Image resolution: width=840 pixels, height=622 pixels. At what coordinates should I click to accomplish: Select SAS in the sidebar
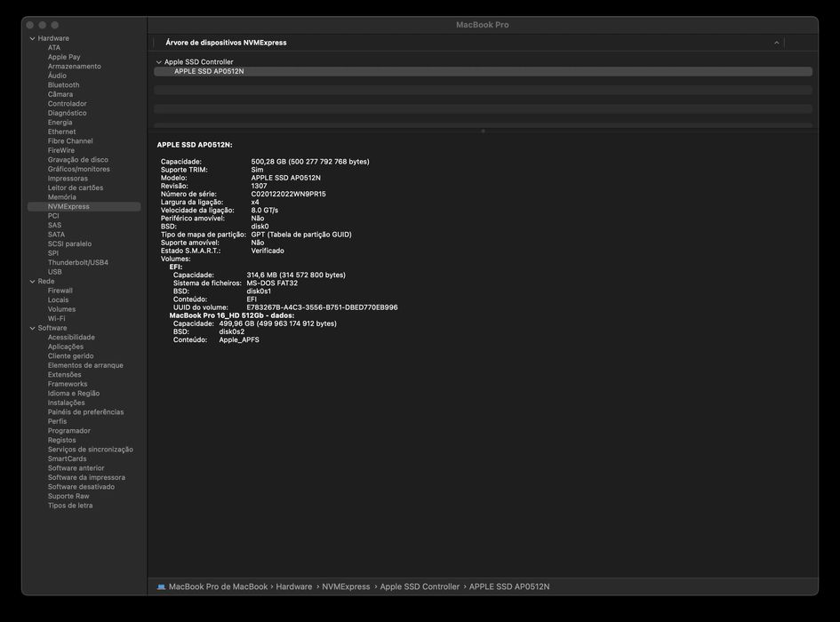pos(54,226)
